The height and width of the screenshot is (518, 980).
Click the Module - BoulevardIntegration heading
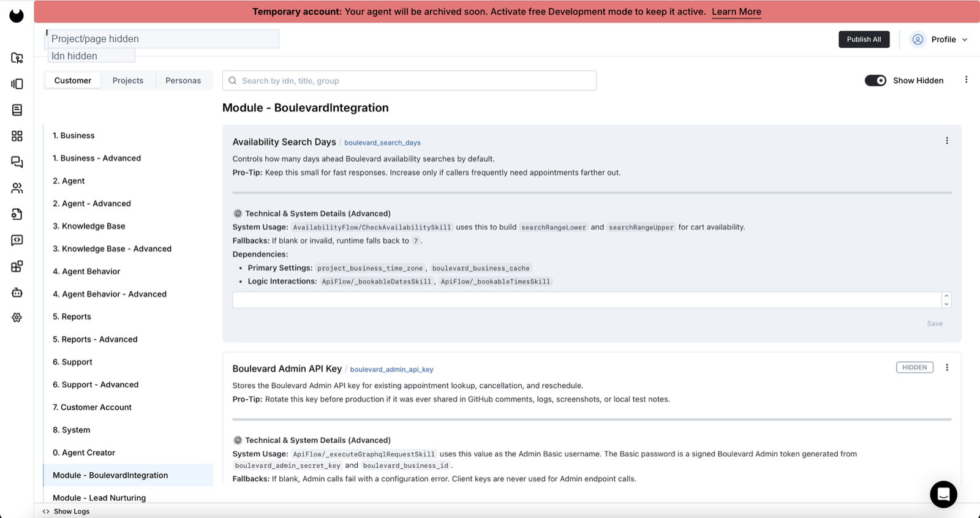306,108
